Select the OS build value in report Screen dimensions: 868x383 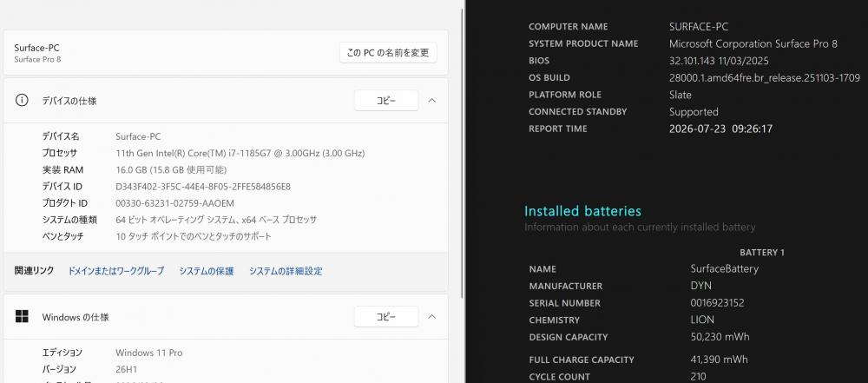coord(765,77)
